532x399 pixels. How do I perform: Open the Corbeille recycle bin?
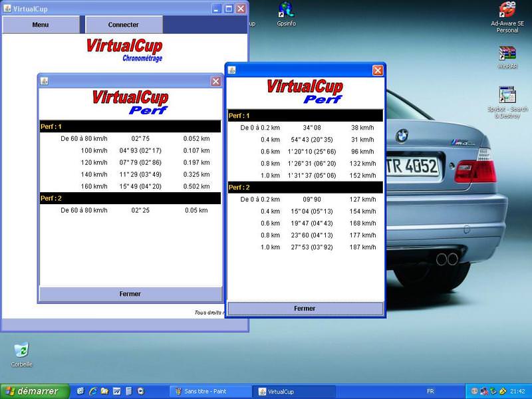click(22, 354)
